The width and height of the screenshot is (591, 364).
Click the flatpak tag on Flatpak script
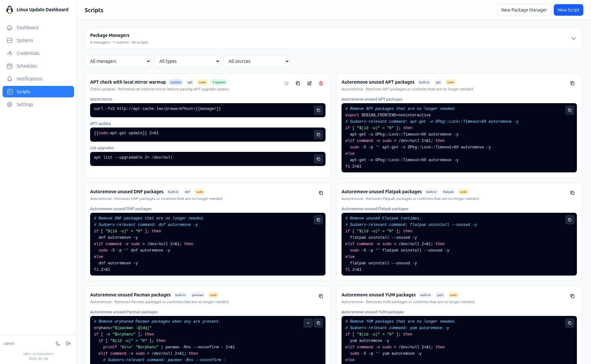pyautogui.click(x=448, y=192)
